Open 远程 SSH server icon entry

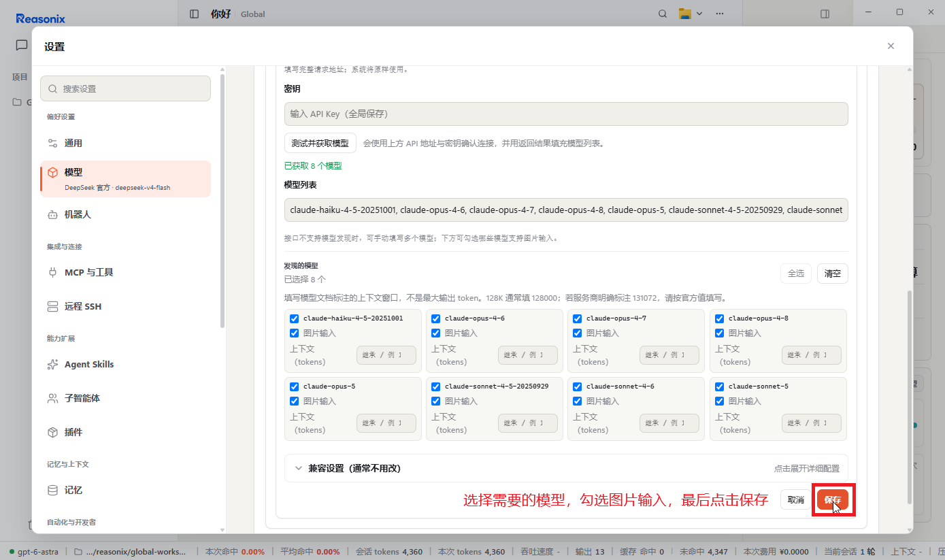(126, 306)
